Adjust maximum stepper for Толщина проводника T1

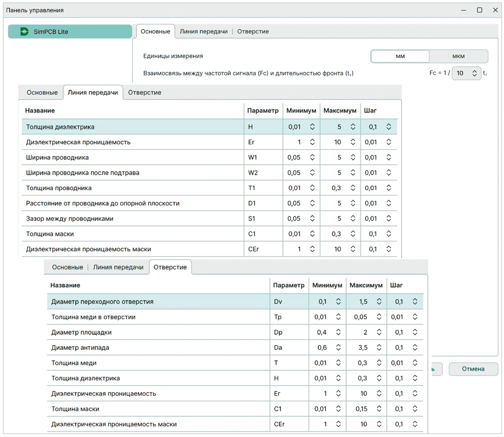tap(353, 188)
